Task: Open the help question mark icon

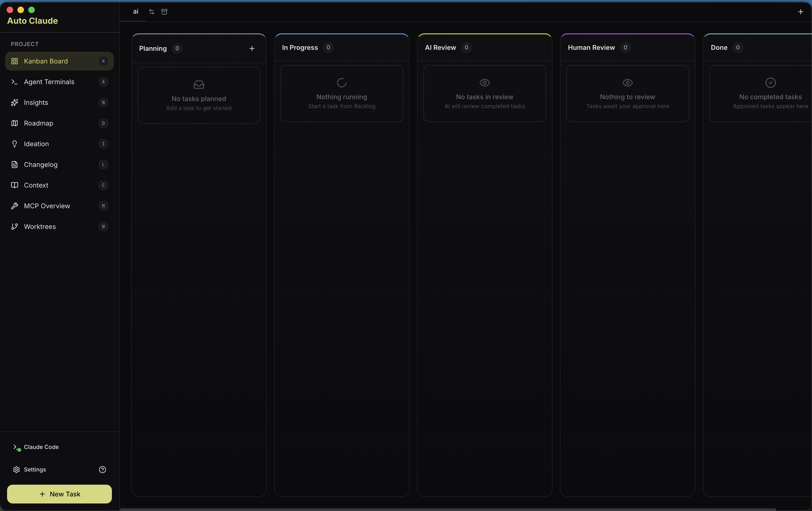Action: [x=102, y=470]
